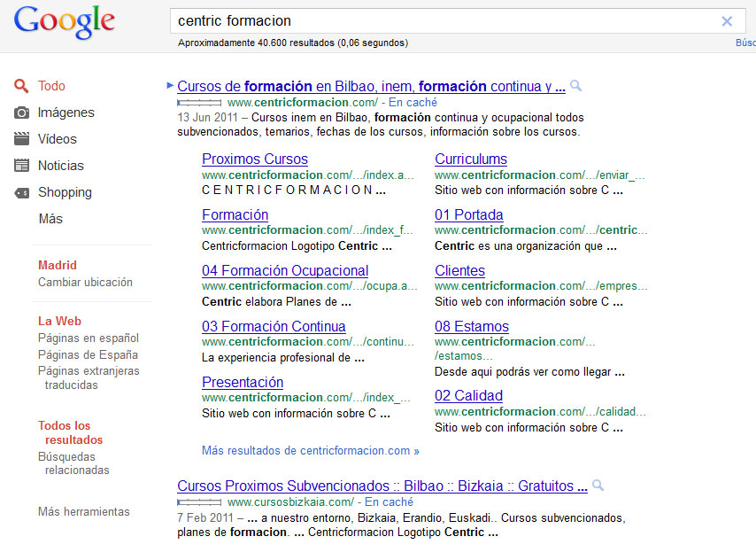The height and width of the screenshot is (552, 756).
Task: Preview the first result with its magnifier icon
Action: (575, 86)
